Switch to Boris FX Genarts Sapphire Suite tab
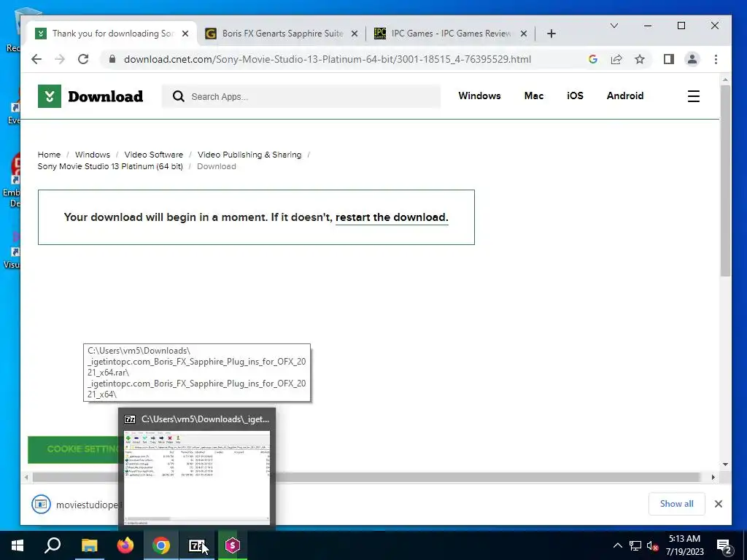 (x=282, y=34)
